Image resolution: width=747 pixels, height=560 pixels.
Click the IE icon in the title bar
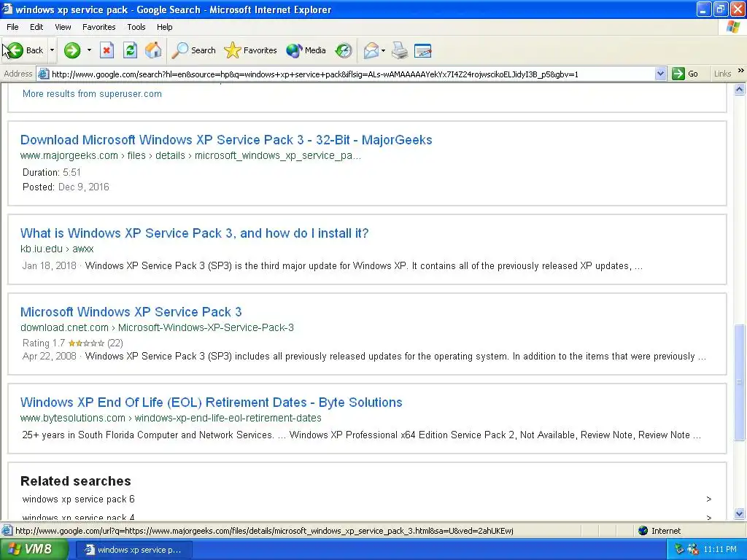coord(7,9)
